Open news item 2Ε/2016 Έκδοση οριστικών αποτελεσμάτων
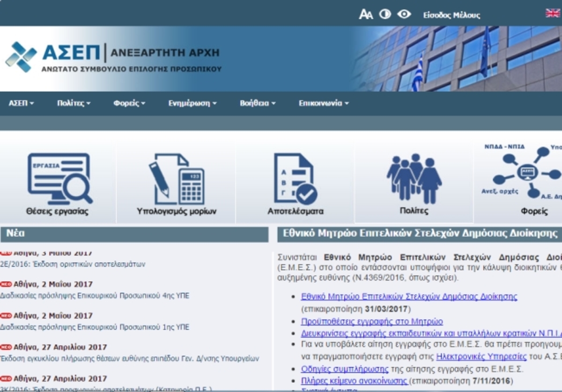The height and width of the screenshot is (392, 562). pyautogui.click(x=73, y=264)
